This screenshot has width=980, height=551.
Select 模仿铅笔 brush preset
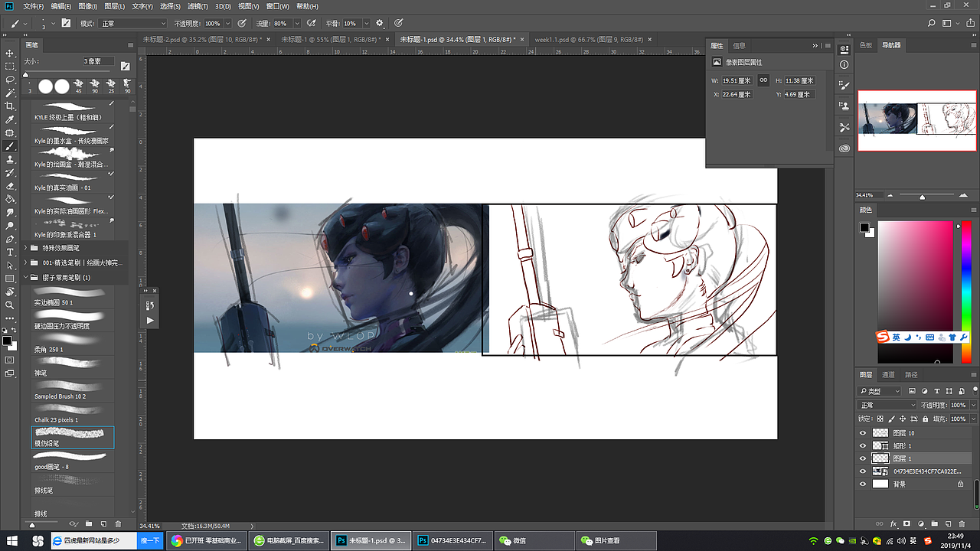73,437
